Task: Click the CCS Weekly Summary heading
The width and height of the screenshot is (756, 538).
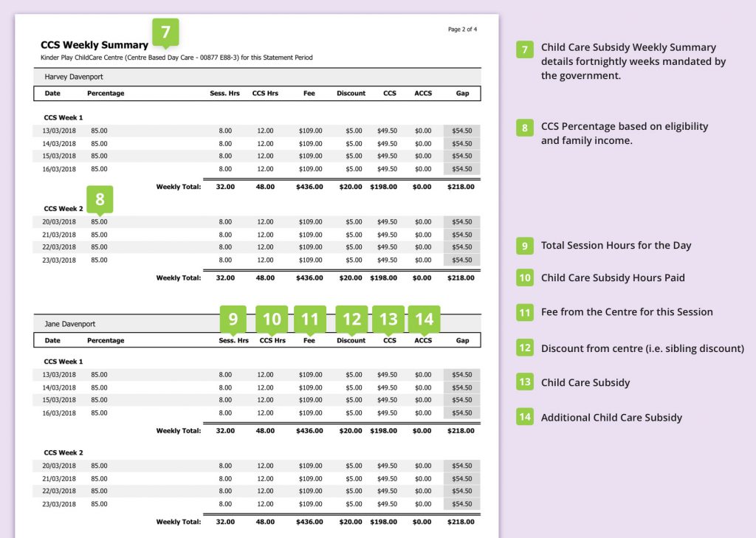Action: (94, 45)
